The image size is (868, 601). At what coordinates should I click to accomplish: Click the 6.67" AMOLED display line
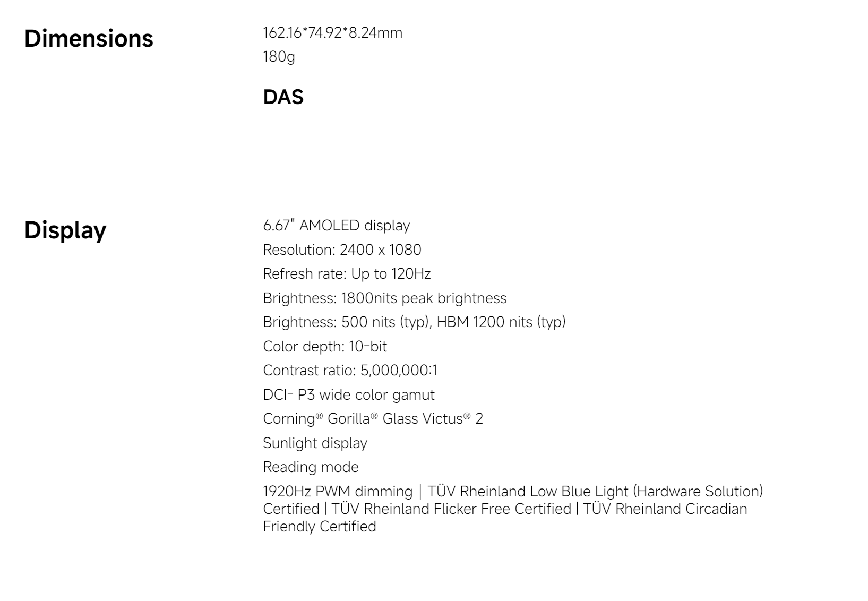click(x=336, y=226)
